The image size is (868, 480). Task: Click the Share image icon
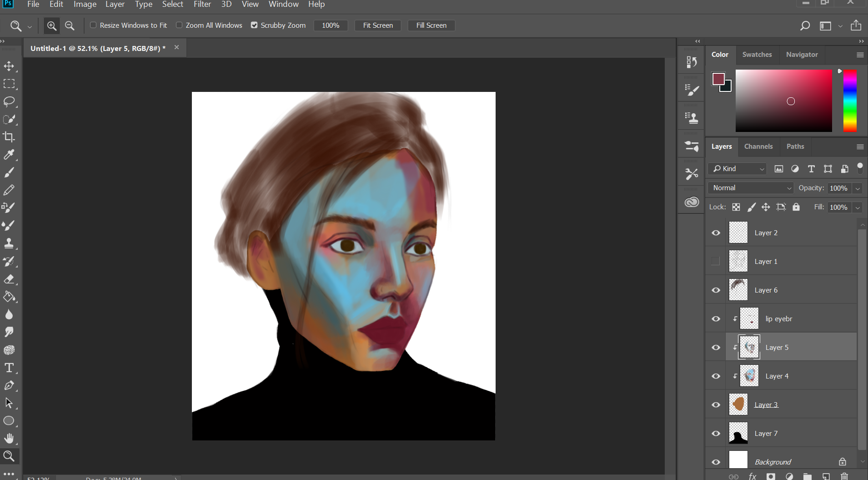(856, 25)
